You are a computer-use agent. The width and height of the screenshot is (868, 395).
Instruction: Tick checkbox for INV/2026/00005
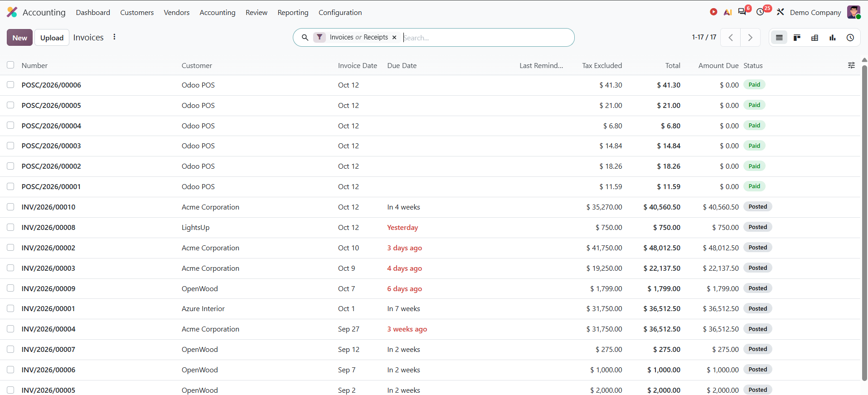click(x=10, y=390)
